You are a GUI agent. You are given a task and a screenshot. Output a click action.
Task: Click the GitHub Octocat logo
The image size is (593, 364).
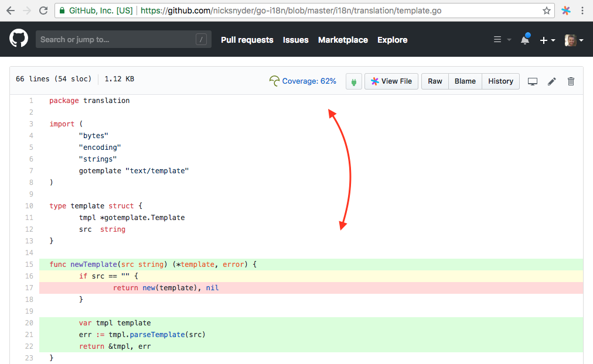18,39
